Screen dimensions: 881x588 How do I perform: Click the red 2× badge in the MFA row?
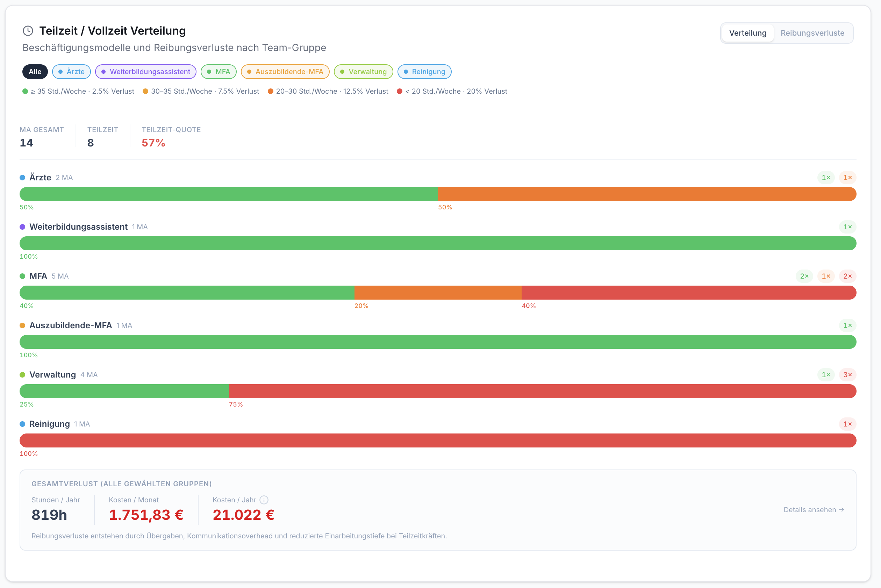pyautogui.click(x=848, y=276)
